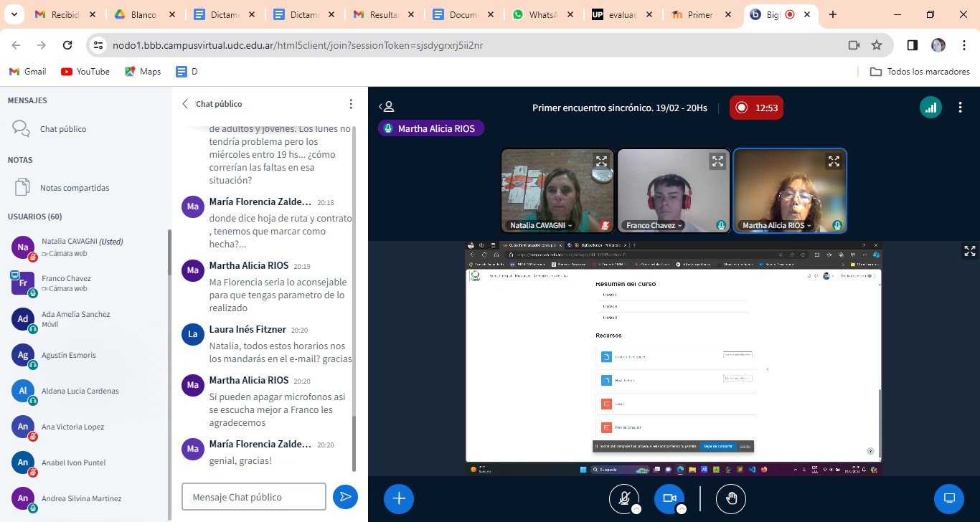Open Notas compartidas

click(x=75, y=188)
